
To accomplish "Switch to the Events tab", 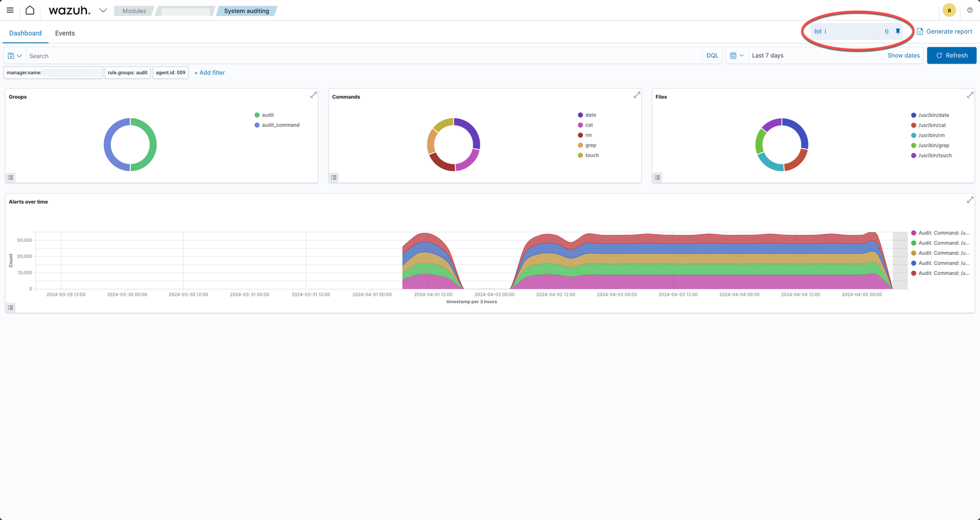I will tap(65, 33).
